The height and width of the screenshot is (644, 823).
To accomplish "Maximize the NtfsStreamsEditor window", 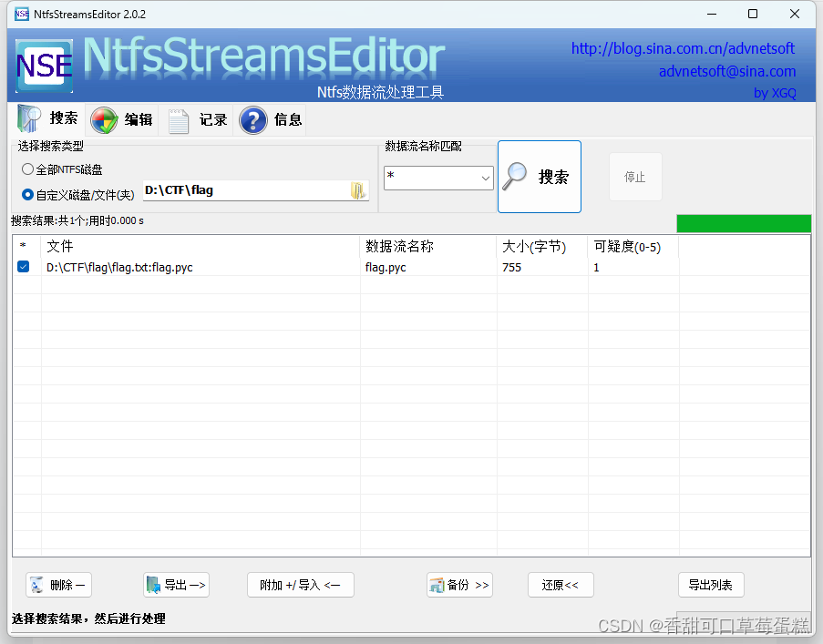I will pos(753,15).
